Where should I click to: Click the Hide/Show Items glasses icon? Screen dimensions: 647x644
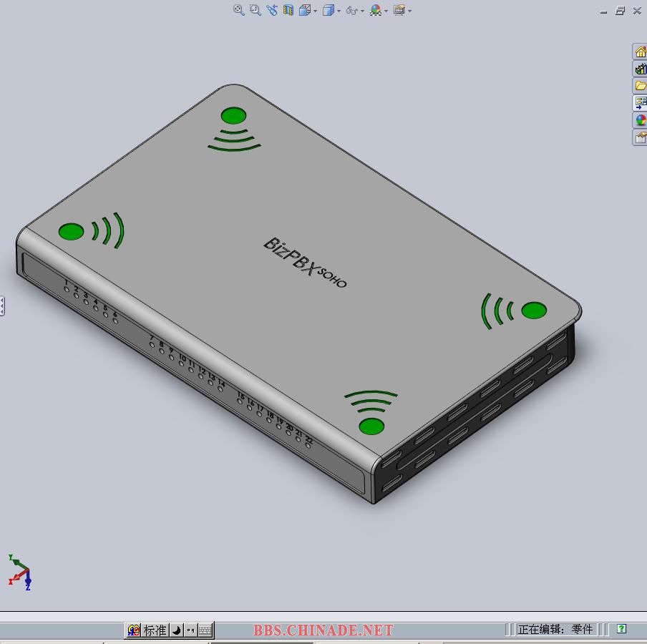pos(352,10)
